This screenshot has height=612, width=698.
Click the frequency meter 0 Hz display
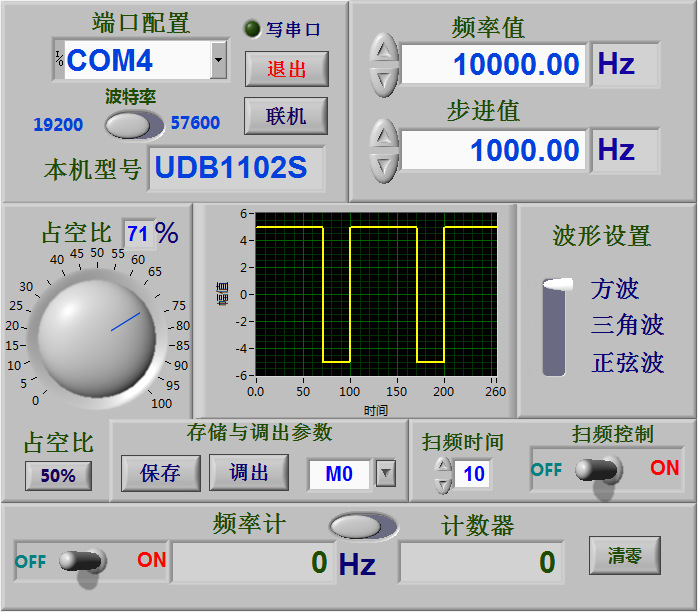click(253, 562)
